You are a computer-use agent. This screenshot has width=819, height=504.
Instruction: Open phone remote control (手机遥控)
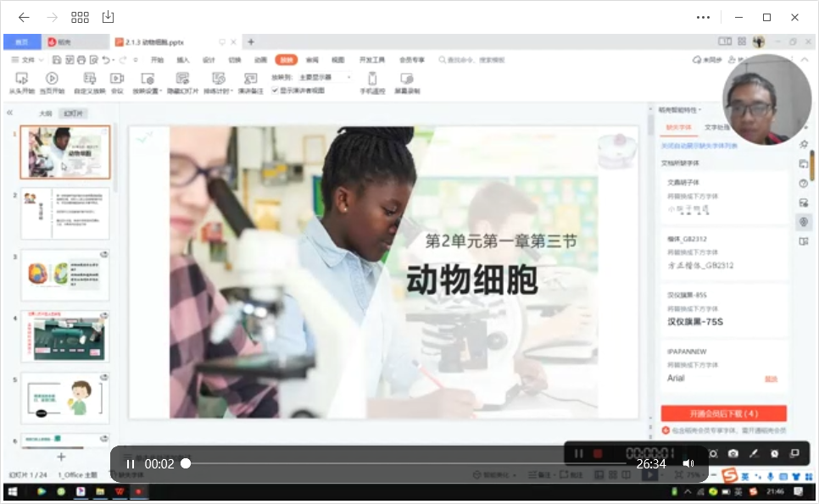(371, 80)
